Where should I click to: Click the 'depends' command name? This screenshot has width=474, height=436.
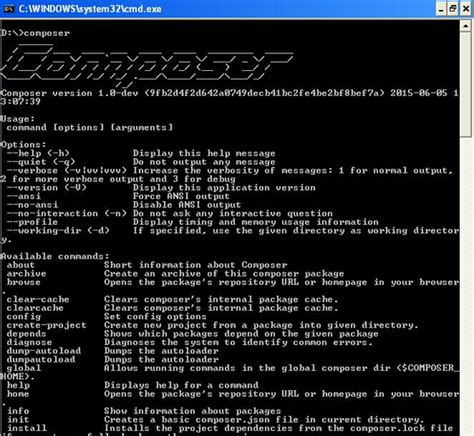point(26,334)
